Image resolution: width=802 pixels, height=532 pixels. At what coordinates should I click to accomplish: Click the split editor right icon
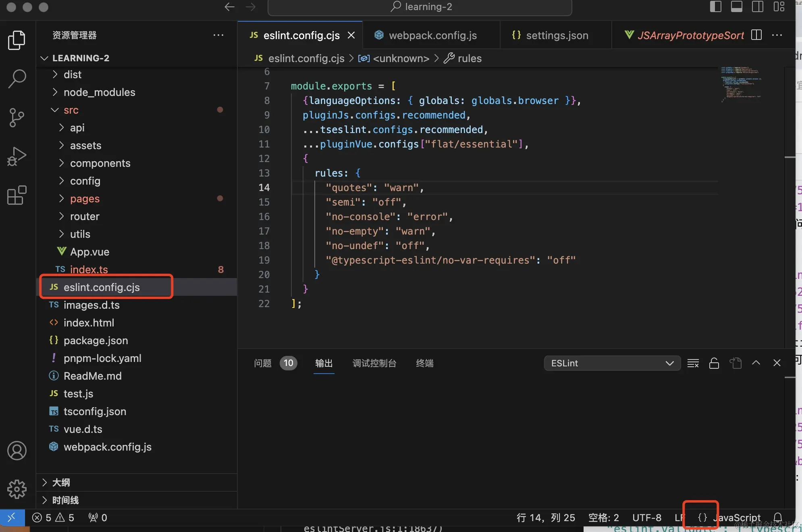click(x=756, y=35)
